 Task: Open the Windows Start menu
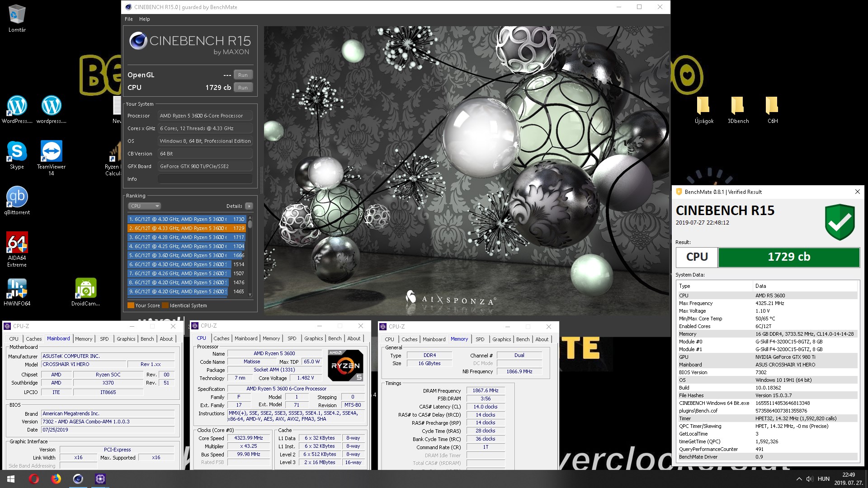point(11,479)
